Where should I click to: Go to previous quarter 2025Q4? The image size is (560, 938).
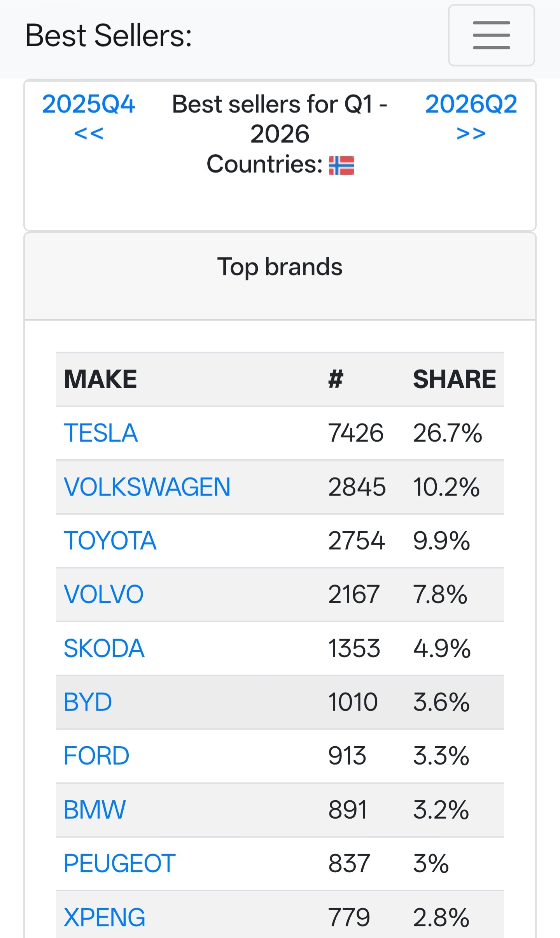[x=89, y=118]
